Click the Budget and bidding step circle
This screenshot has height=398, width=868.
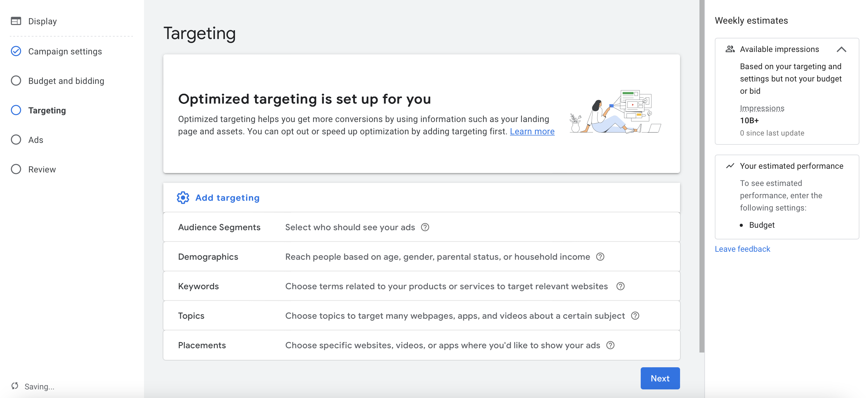click(x=16, y=81)
